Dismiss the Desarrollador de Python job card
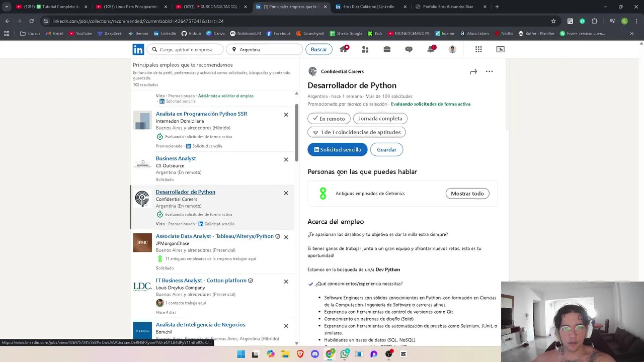 [x=286, y=193]
